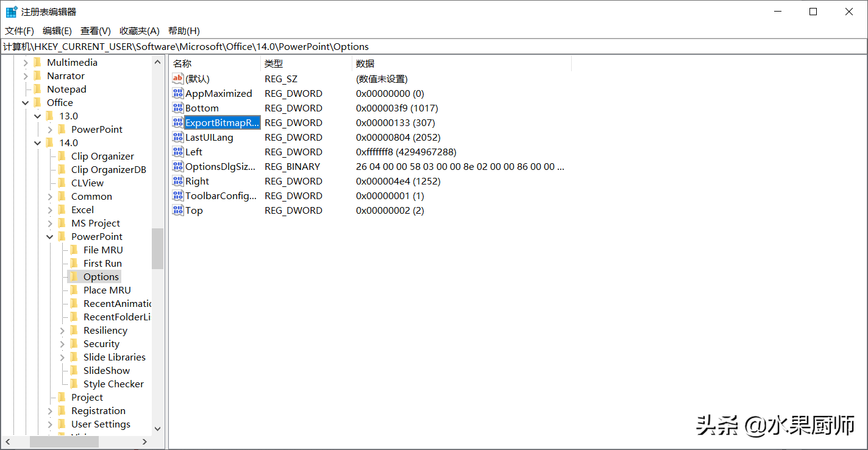Click the Notepad folder icon
Viewport: 868px width, 450px height.
[38, 89]
